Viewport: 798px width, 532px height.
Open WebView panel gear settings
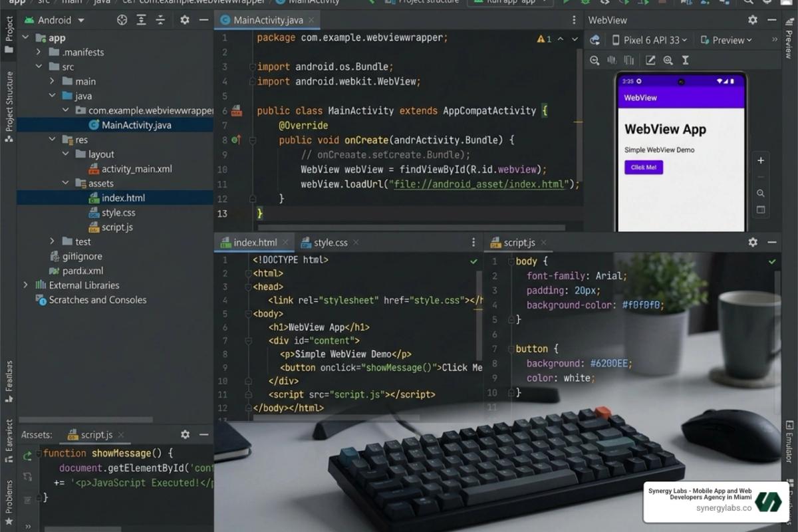[x=752, y=20]
